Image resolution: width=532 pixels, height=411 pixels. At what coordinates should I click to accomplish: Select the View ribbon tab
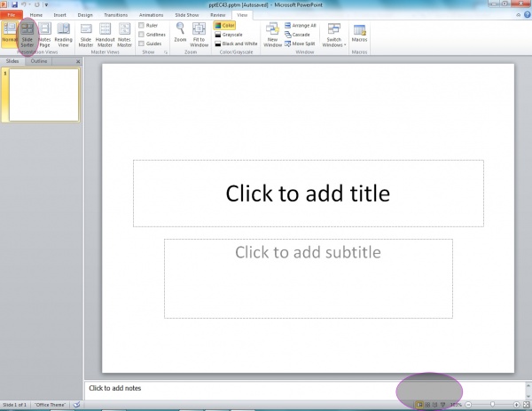(x=242, y=15)
